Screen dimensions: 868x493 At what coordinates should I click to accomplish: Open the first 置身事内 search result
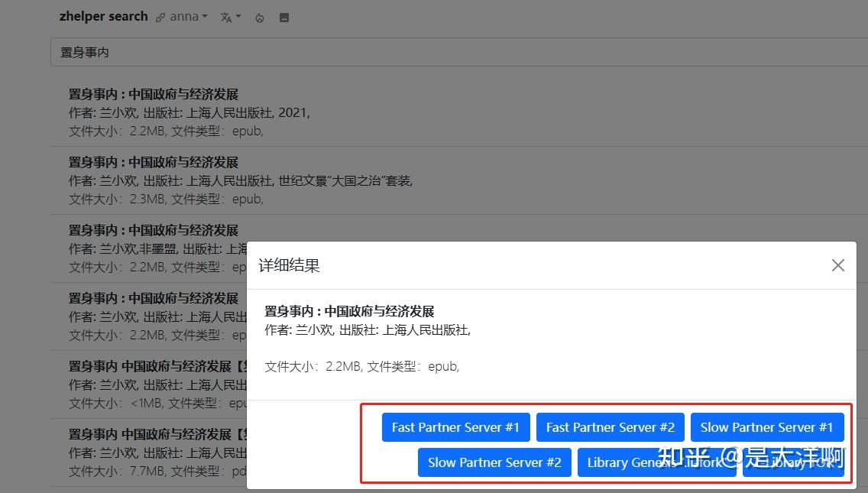[152, 93]
